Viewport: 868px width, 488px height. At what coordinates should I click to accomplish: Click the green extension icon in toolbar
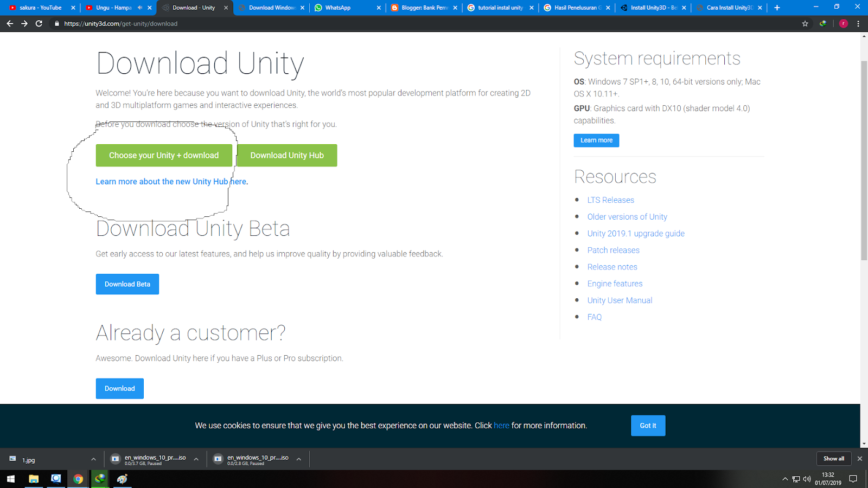click(823, 23)
